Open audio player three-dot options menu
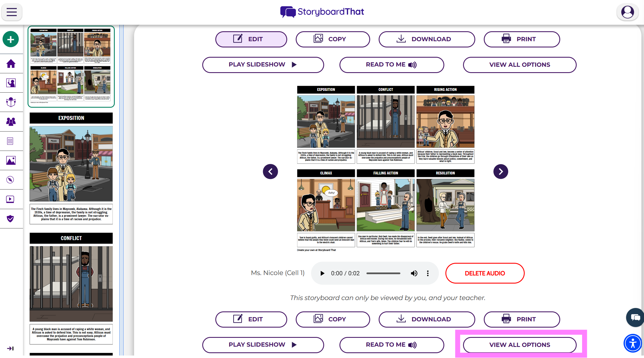Screen dimensions: 644x358 click(x=428, y=273)
